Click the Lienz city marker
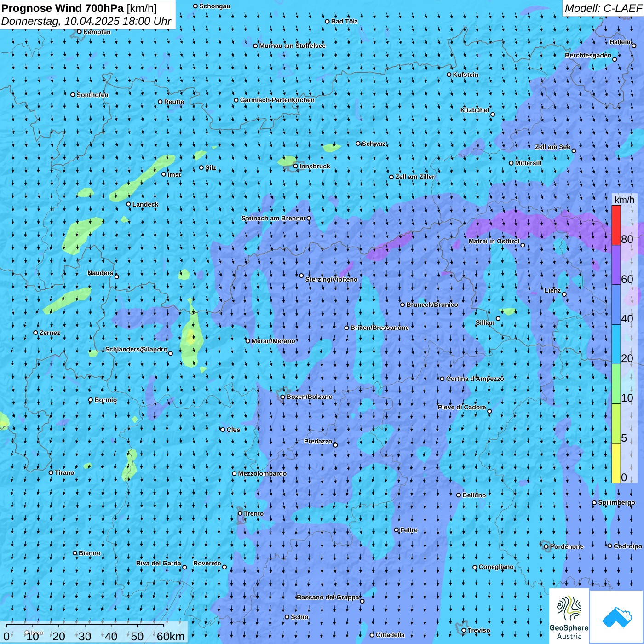 (x=564, y=294)
